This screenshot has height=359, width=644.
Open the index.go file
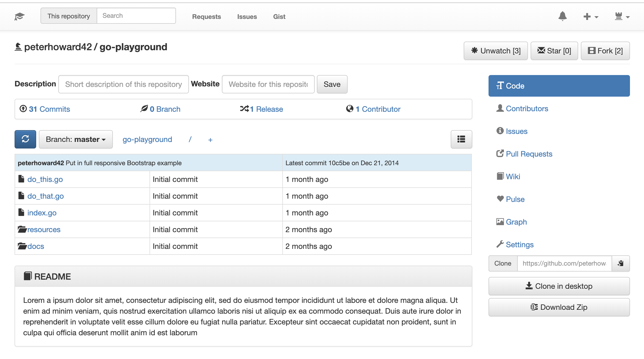(42, 213)
